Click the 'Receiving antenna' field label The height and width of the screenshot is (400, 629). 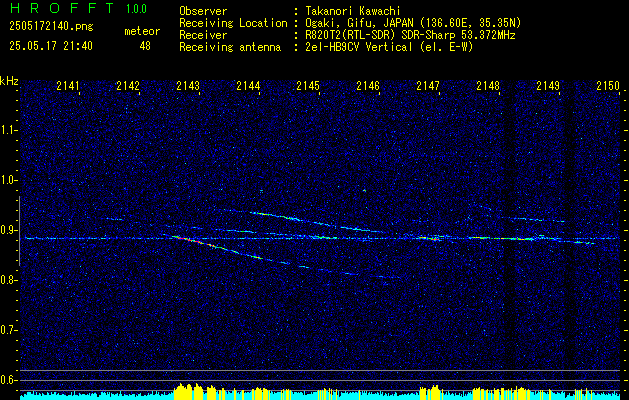[230, 47]
